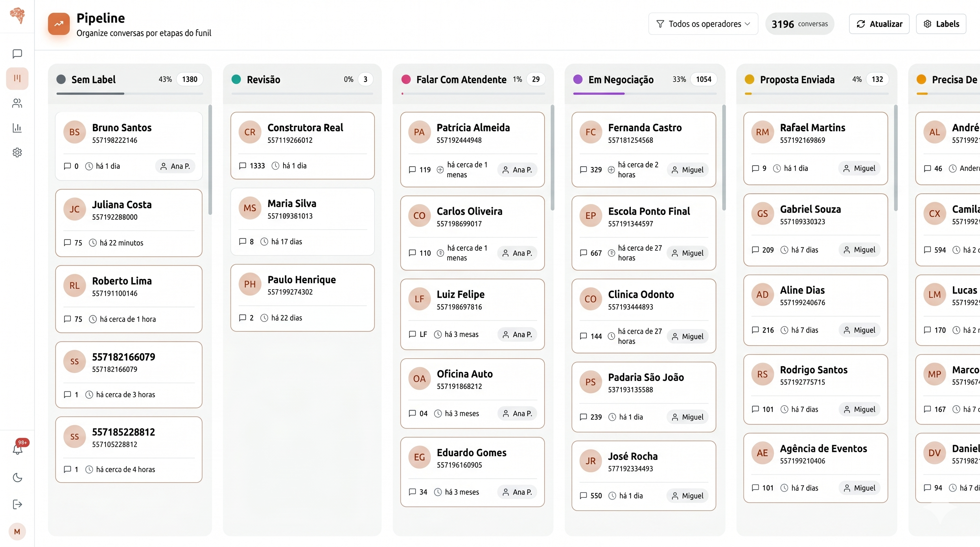
Task: Click the PS avatar of Padaria São João
Action: pyautogui.click(x=590, y=382)
